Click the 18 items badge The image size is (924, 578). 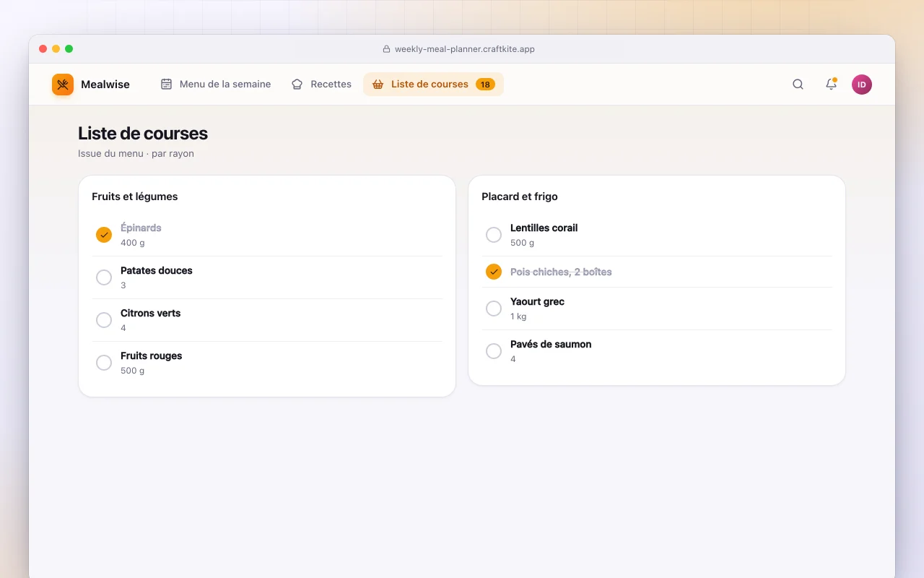[x=485, y=85]
